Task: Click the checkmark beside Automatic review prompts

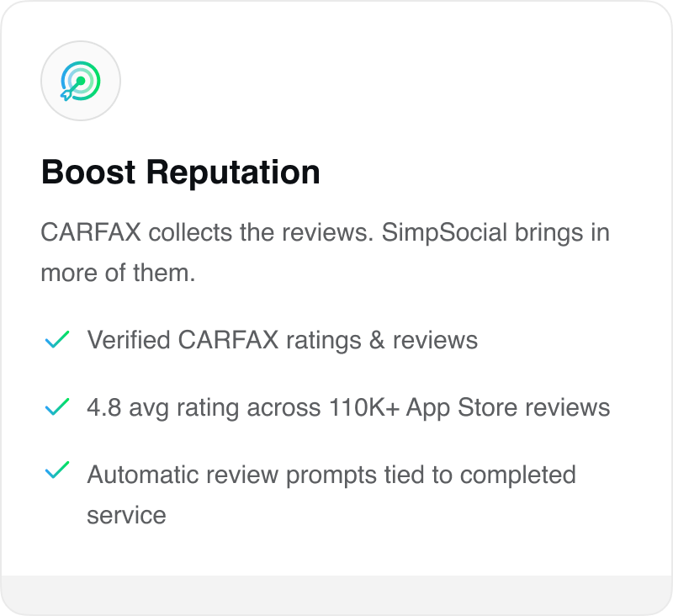Action: pos(57,473)
